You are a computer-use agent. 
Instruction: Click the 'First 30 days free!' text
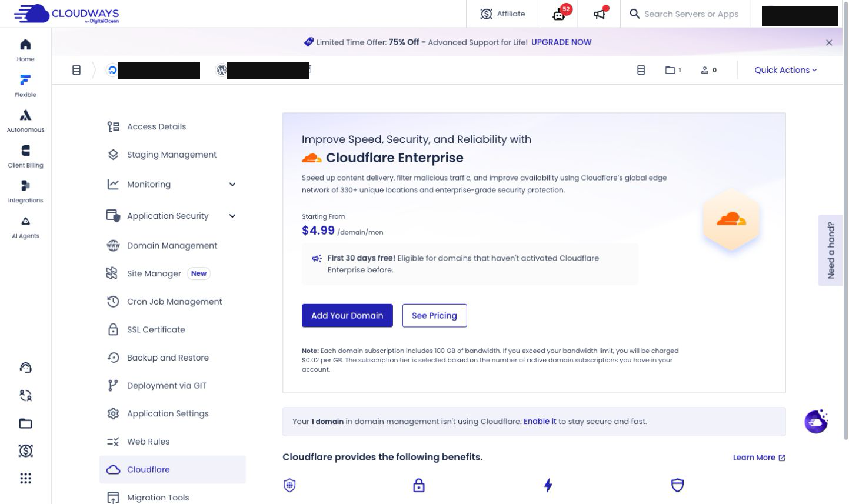[361, 258]
